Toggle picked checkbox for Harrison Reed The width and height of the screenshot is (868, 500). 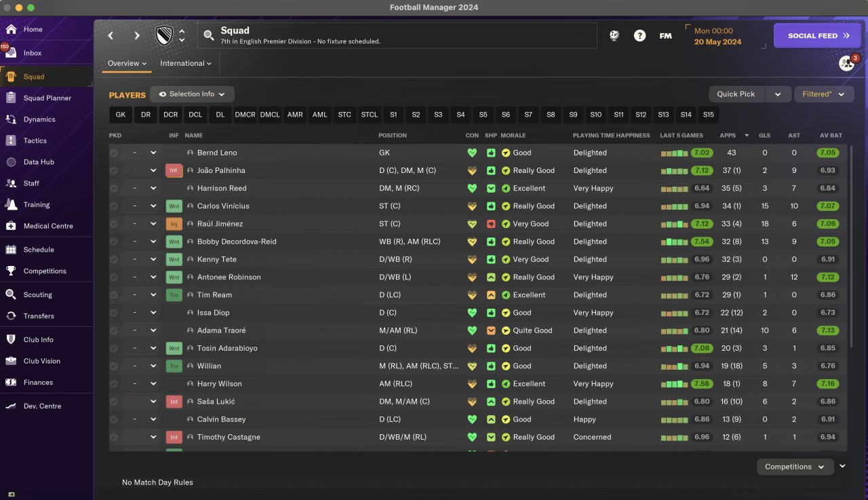tap(114, 188)
